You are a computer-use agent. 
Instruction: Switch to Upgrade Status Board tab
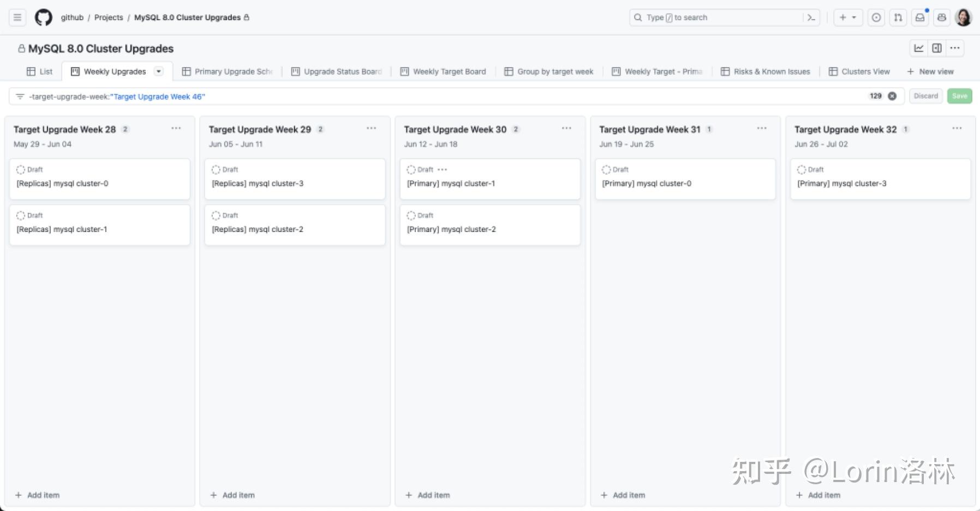point(337,72)
